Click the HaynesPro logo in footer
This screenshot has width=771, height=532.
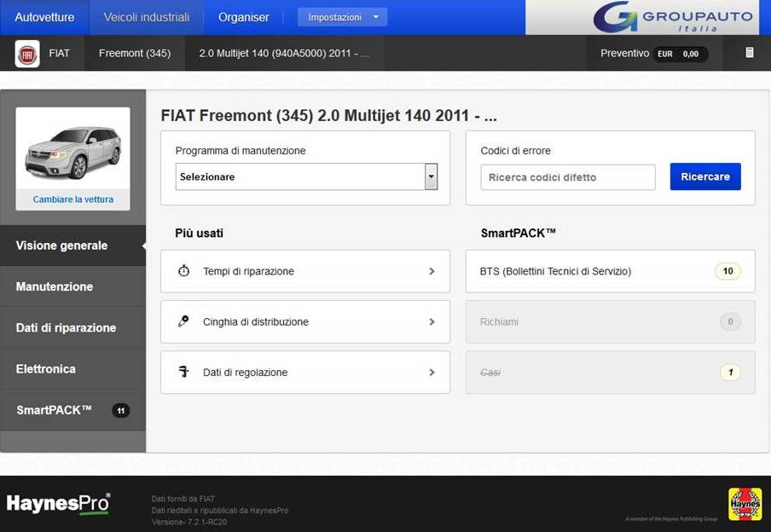click(x=59, y=504)
